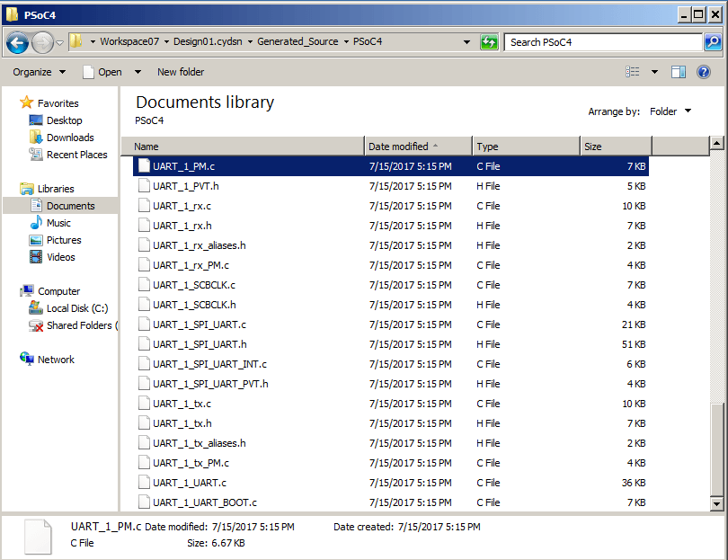The image size is (728, 560).
Task: Click the scroll down arrow of file list
Action: [x=716, y=503]
